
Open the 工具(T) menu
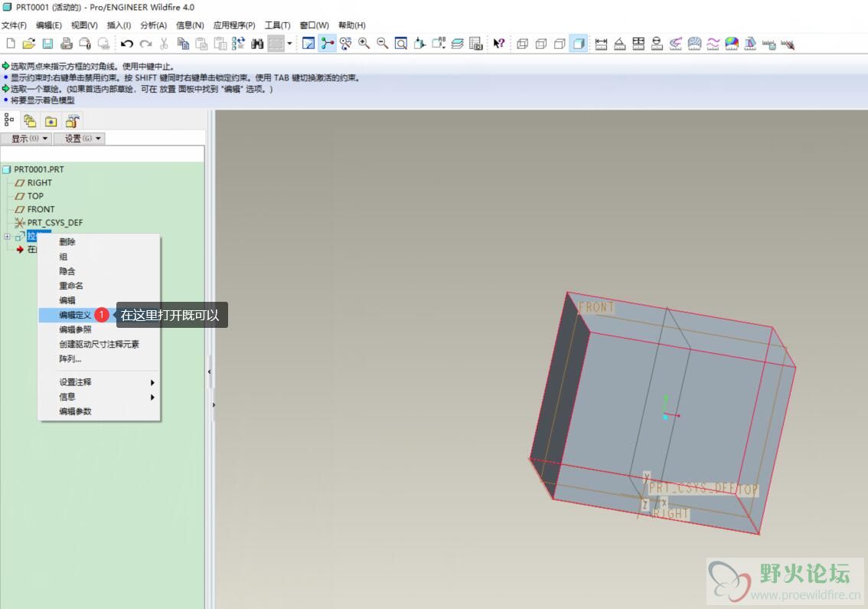(277, 25)
